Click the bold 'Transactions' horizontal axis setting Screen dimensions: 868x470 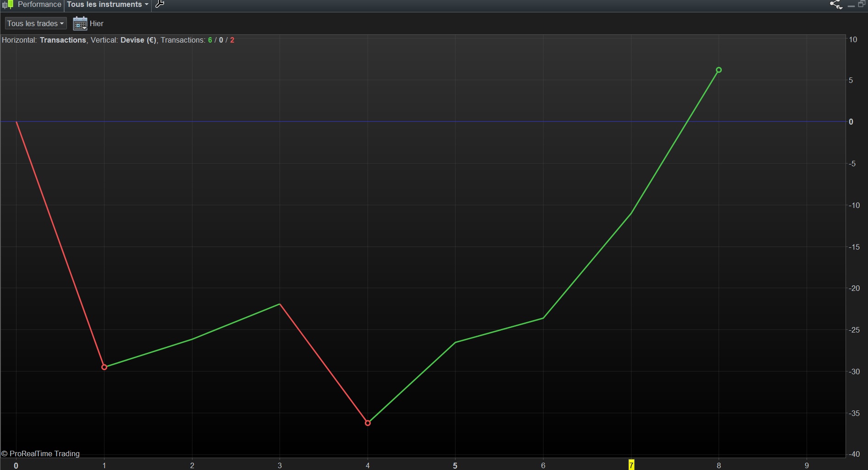pyautogui.click(x=63, y=40)
